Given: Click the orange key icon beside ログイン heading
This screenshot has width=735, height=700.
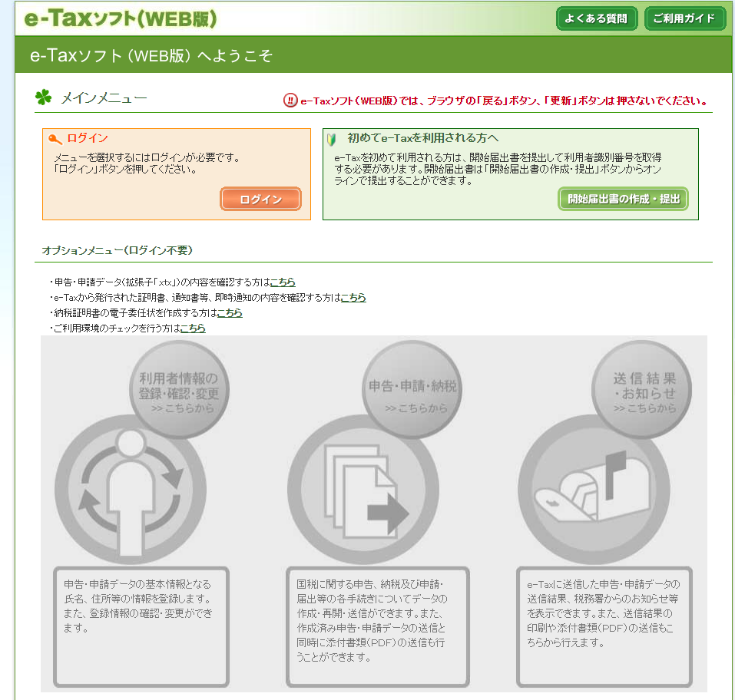Looking at the screenshot, I should coord(55,139).
